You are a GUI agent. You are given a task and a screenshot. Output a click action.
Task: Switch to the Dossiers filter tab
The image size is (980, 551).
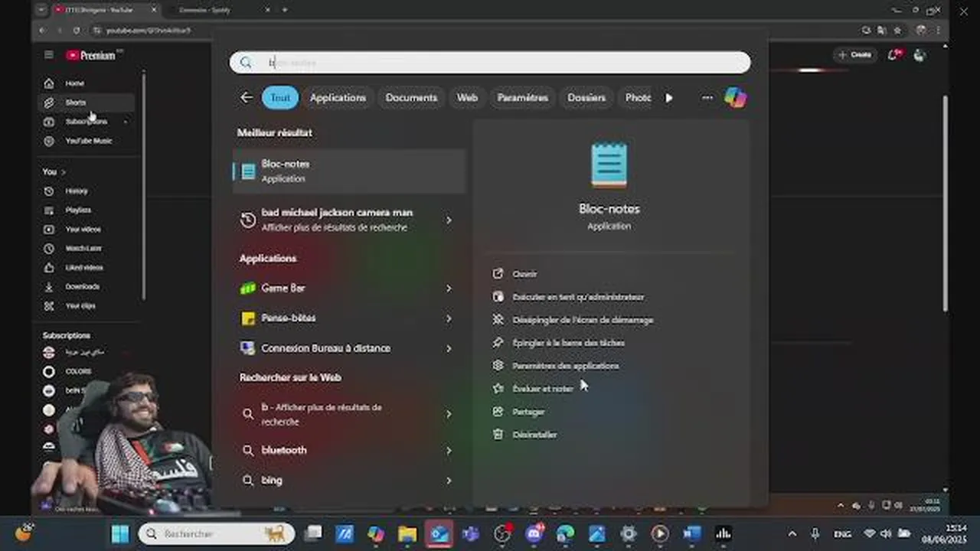tap(586, 98)
